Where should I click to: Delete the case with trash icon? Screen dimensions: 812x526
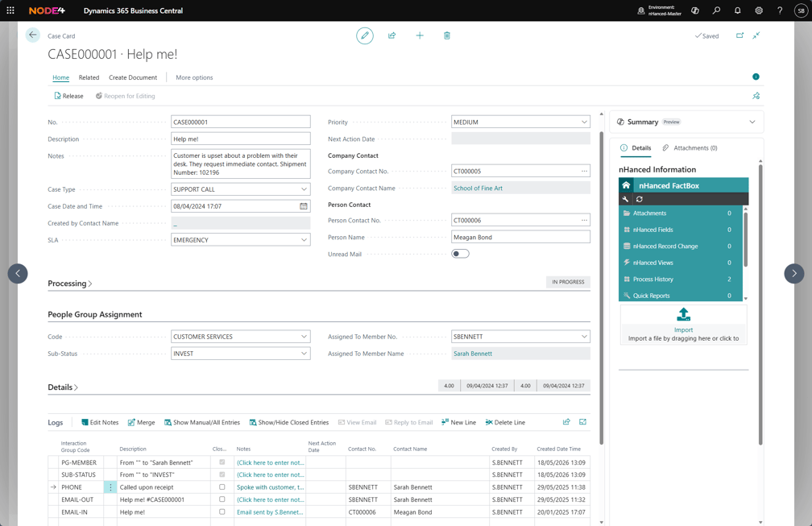pos(447,35)
